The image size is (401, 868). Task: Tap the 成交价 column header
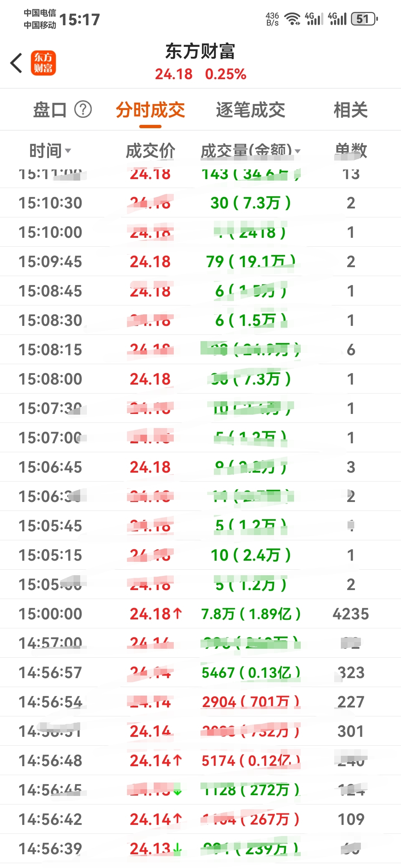pyautogui.click(x=150, y=151)
